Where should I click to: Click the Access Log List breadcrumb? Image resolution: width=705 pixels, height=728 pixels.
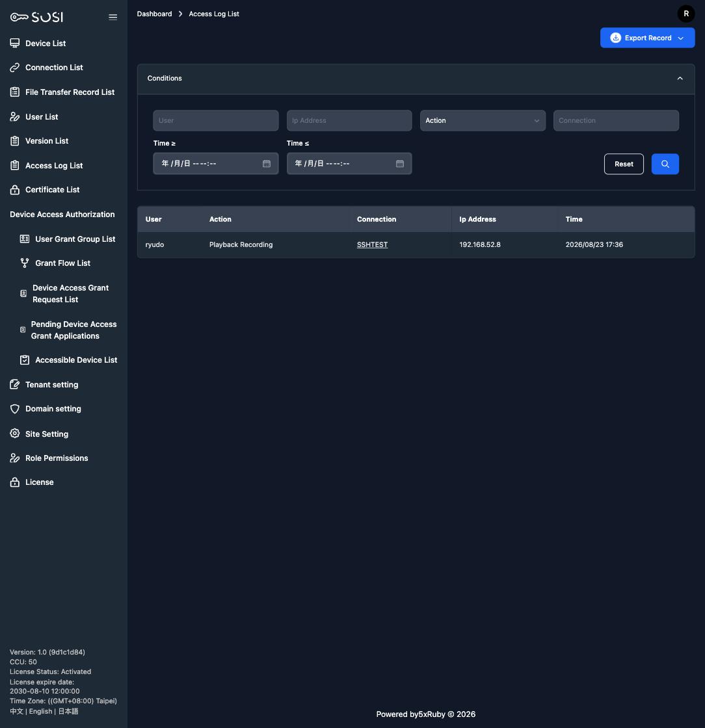(213, 14)
